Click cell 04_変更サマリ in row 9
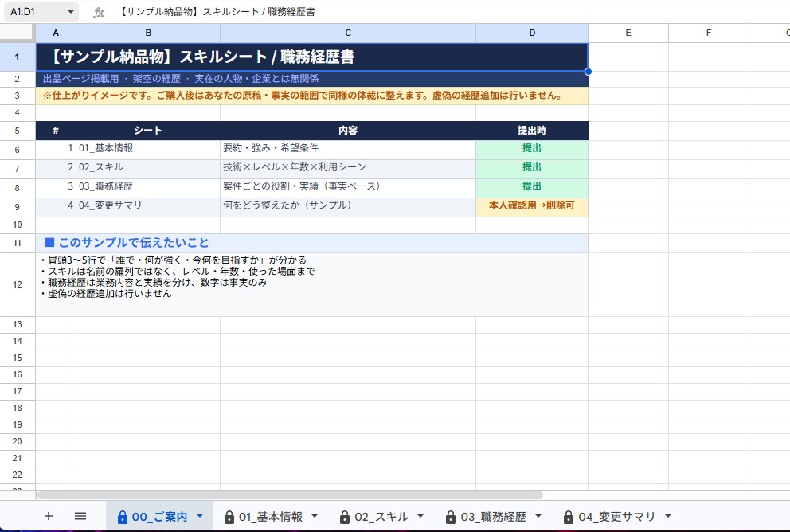 [x=148, y=208]
